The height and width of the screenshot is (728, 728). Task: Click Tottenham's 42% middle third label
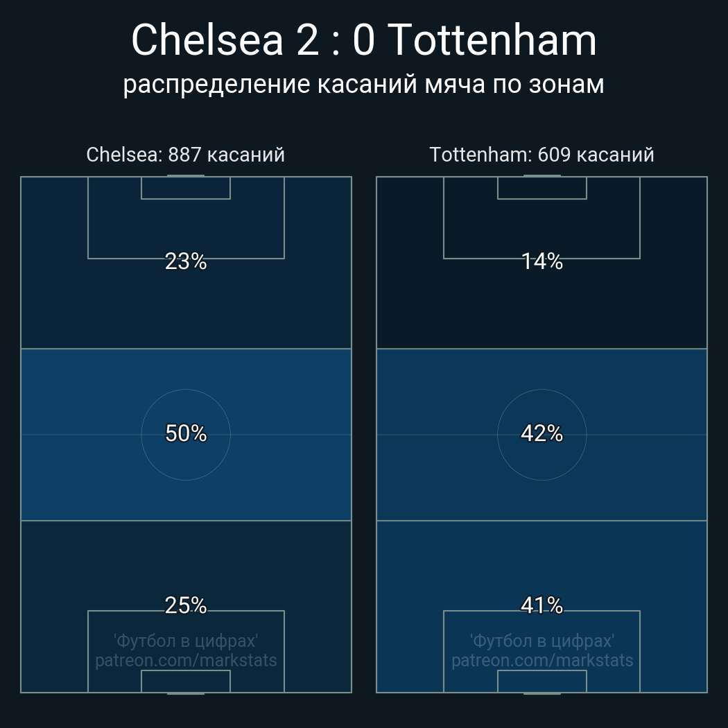[541, 433]
